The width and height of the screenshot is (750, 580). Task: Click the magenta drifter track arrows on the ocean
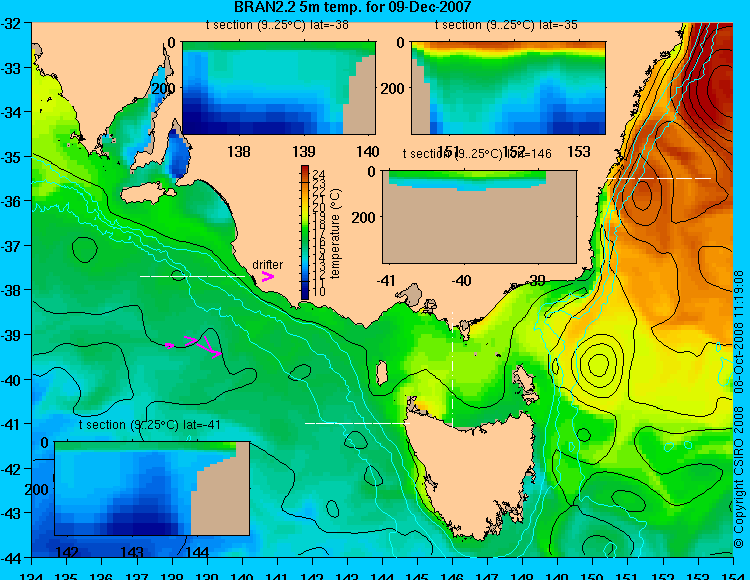194,346
